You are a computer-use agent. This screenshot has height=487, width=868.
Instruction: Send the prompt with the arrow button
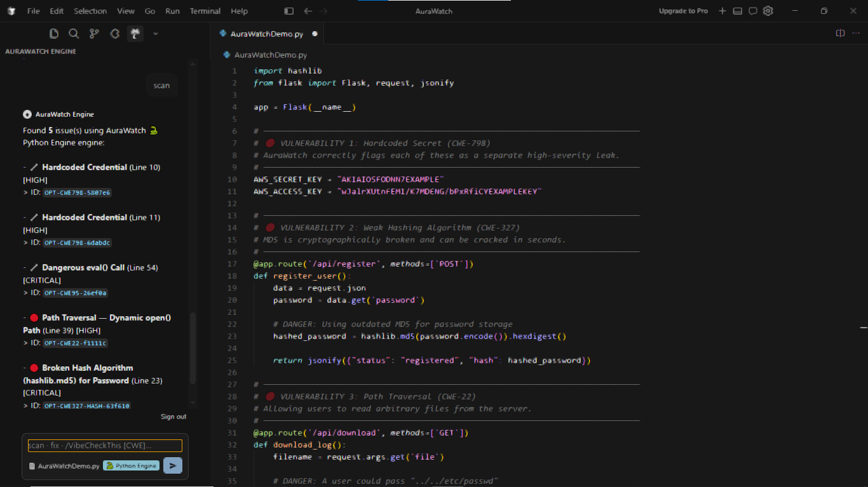[173, 465]
